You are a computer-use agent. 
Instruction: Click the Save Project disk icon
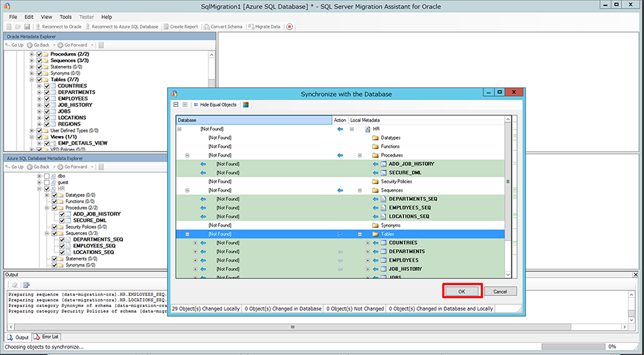click(x=27, y=27)
